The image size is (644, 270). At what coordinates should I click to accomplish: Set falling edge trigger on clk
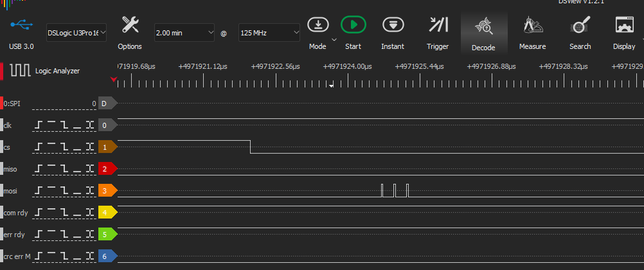(64, 125)
